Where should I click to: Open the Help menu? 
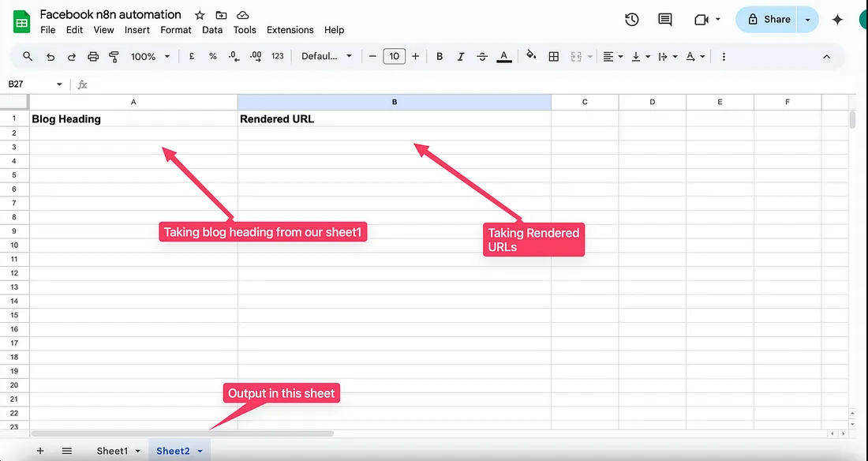334,30
